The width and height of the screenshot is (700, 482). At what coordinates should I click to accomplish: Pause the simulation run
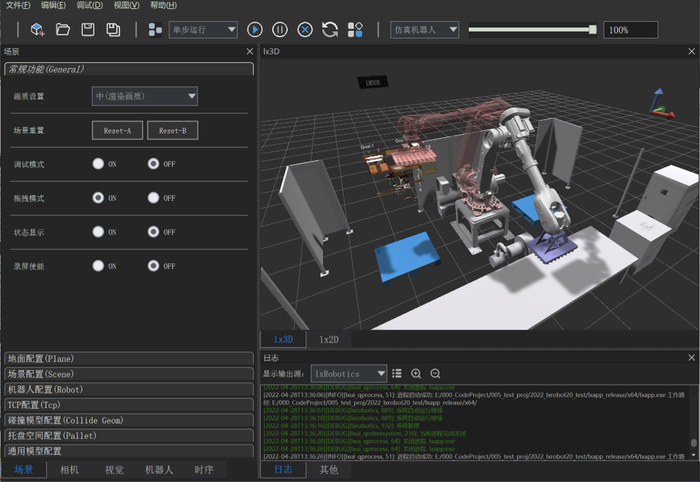[280, 30]
